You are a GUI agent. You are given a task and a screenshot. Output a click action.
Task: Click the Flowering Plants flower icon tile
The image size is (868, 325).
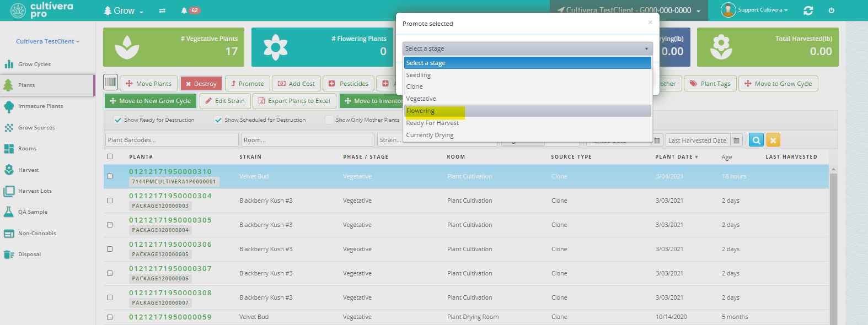click(x=275, y=47)
